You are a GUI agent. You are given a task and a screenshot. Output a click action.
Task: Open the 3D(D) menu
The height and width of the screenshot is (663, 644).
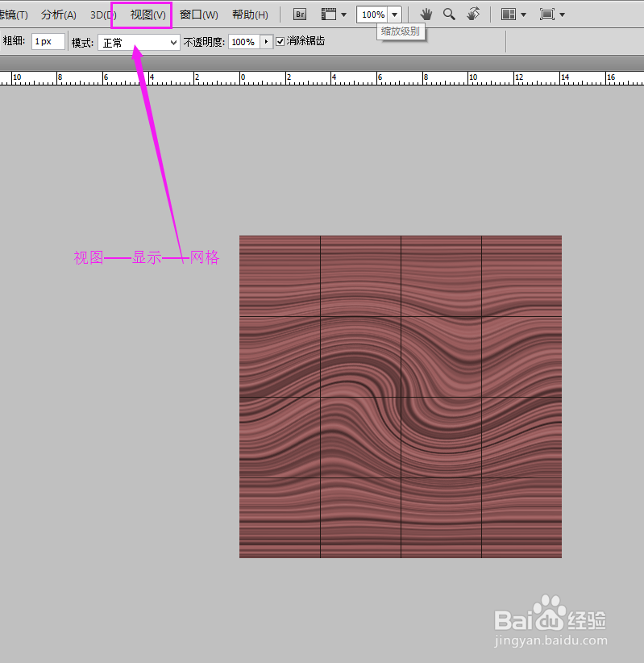pos(103,15)
